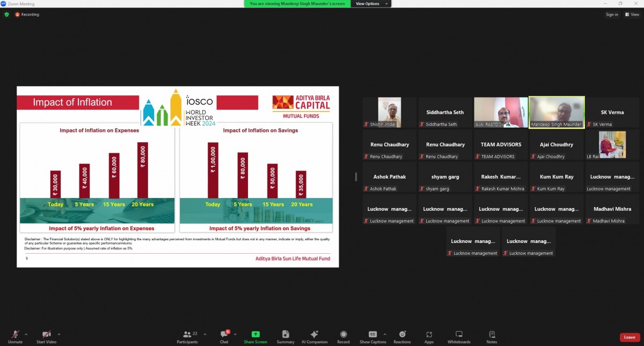
Task: Select Siddhartha Seth's participant tile
Action: (445, 112)
